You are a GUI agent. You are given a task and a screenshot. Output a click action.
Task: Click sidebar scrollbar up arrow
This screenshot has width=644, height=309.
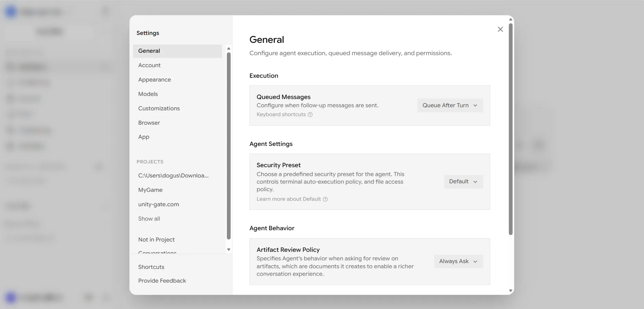(x=229, y=49)
